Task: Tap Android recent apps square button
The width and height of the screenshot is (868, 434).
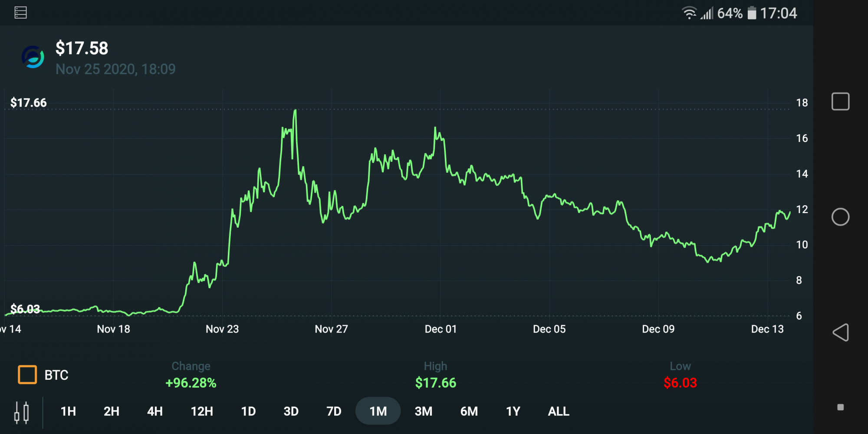Action: (840, 102)
